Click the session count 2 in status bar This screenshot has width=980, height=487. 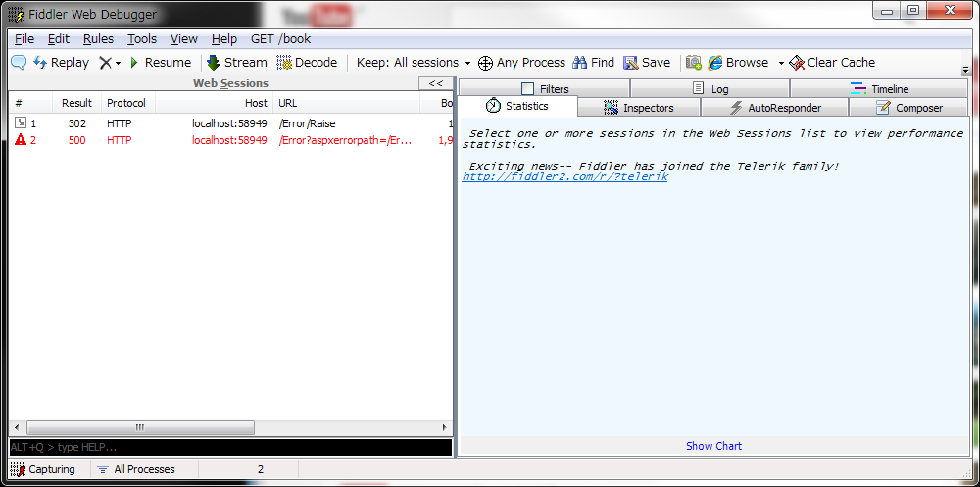tap(260, 469)
